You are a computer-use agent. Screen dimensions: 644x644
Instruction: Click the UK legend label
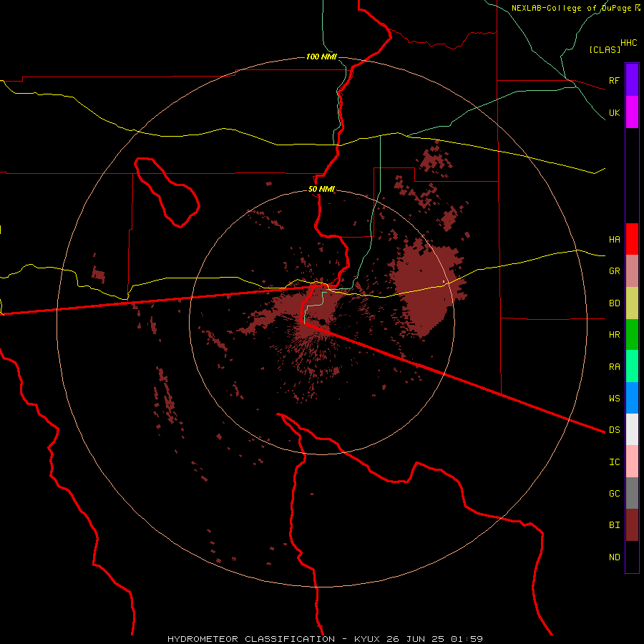(x=614, y=112)
